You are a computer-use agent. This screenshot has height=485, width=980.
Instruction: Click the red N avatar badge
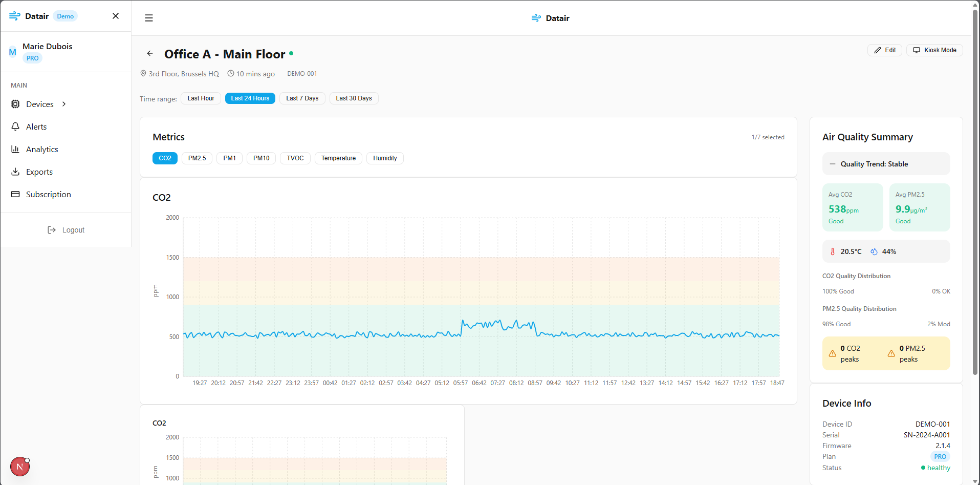pos(20,467)
